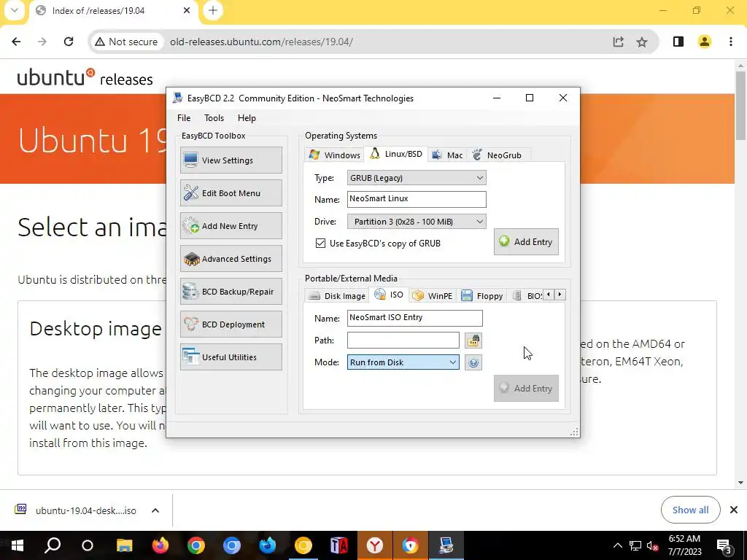Open Cortana circle on taskbar
Viewport: 747px width, 560px height.
[88, 545]
